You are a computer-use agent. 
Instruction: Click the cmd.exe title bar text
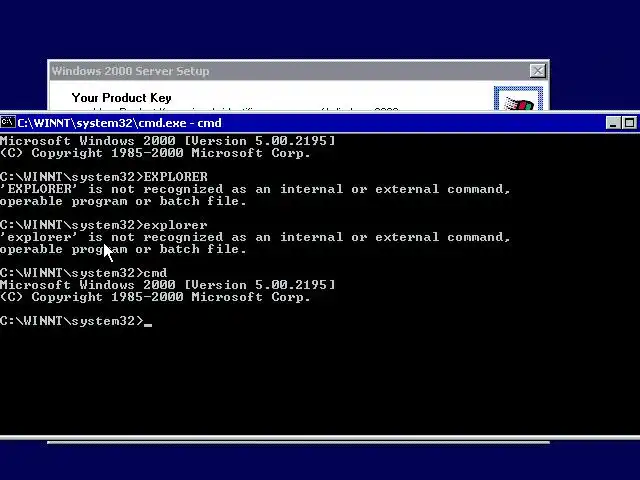pyautogui.click(x=120, y=123)
